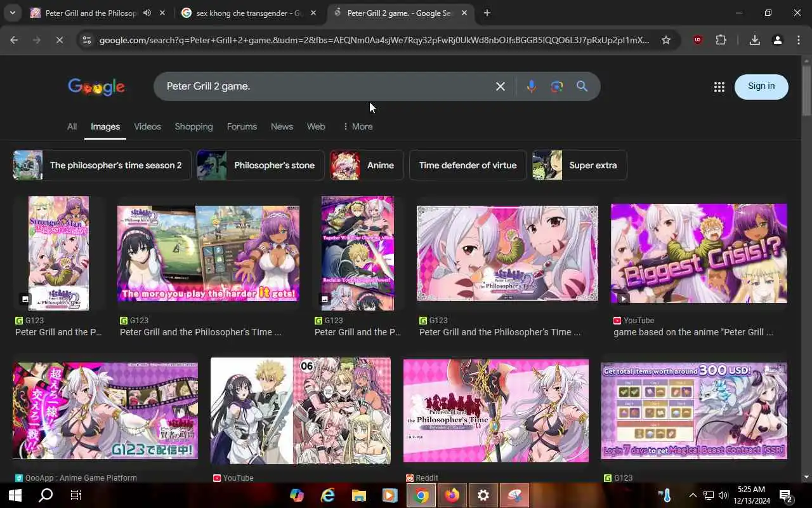Close the sex khong che transgender tab
Screen dimensions: 812x508
click(x=313, y=13)
